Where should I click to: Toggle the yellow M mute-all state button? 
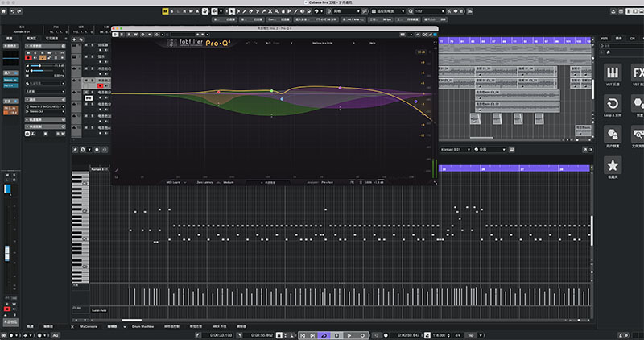(165, 11)
